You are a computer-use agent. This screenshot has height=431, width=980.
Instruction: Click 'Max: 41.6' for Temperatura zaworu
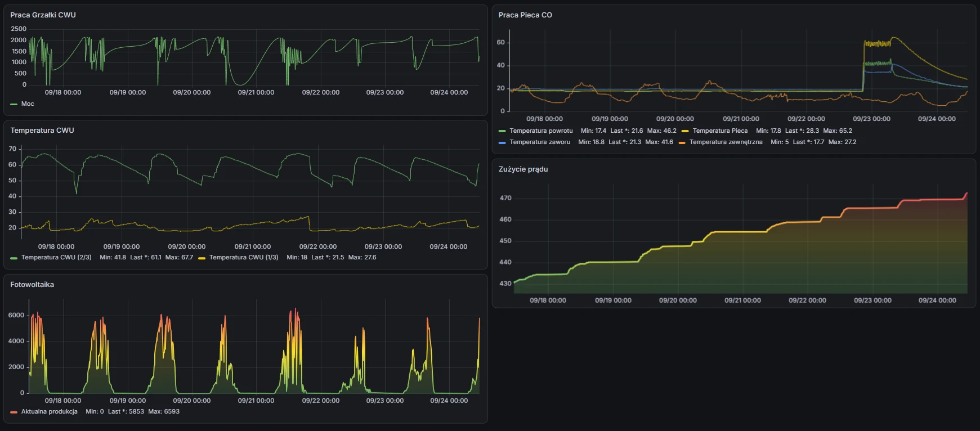click(659, 142)
